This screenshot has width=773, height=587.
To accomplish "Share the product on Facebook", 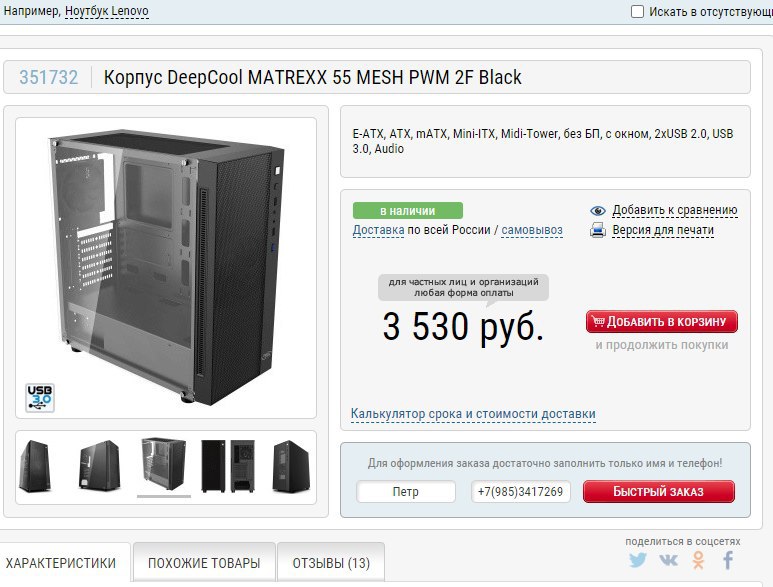I will pyautogui.click(x=728, y=560).
